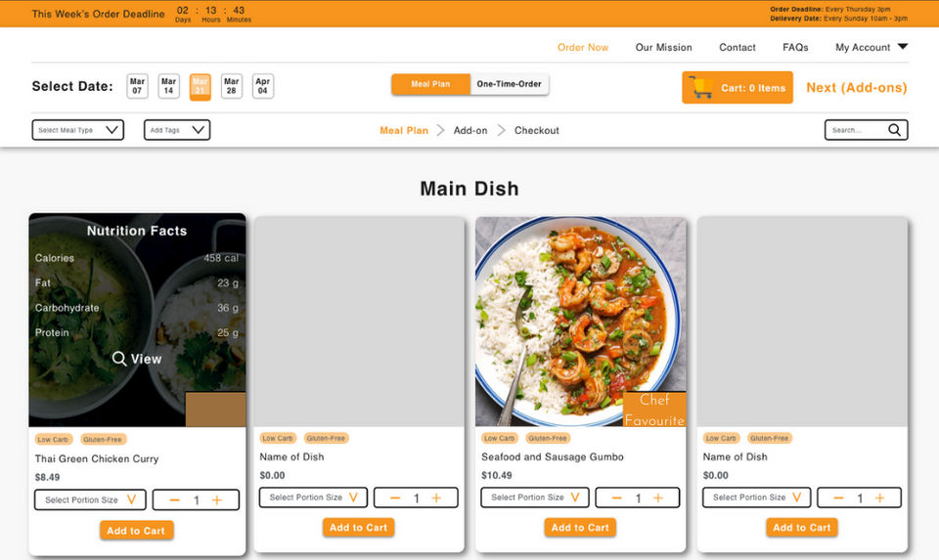Select delivery date Mar 14
Screen dimensions: 939x560
[x=169, y=86]
